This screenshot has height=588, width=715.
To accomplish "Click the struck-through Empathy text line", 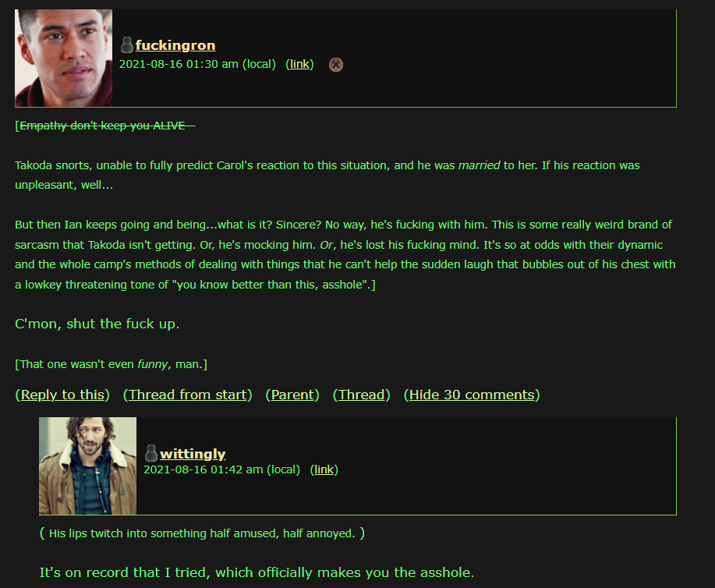I will click(105, 126).
